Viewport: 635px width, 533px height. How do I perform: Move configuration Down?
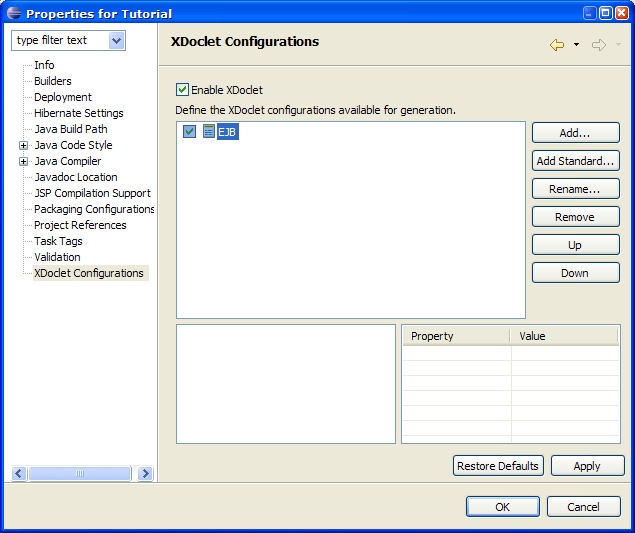(575, 273)
